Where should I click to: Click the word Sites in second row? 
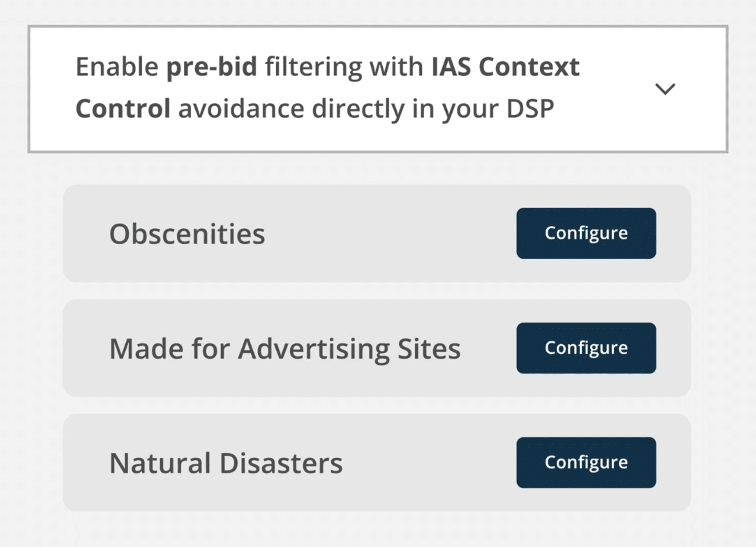(x=429, y=349)
